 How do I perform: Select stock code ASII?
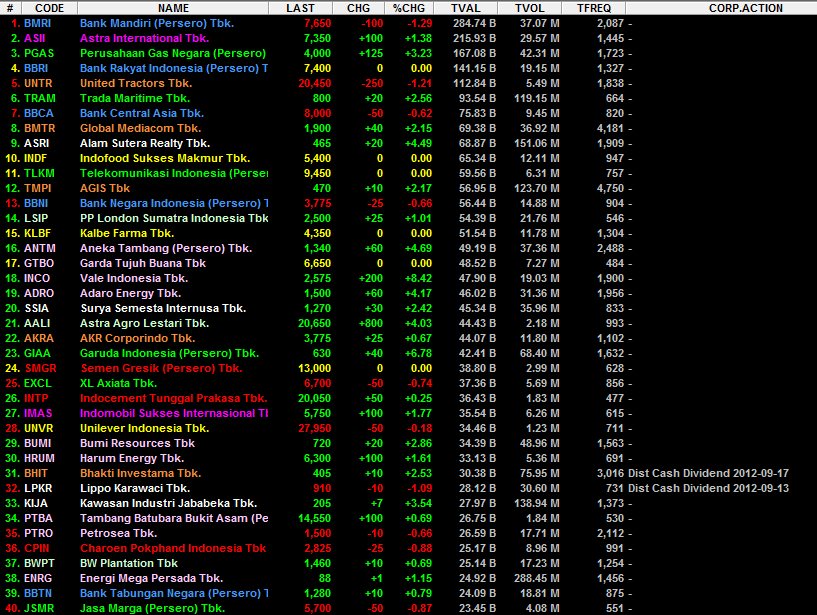point(34,39)
